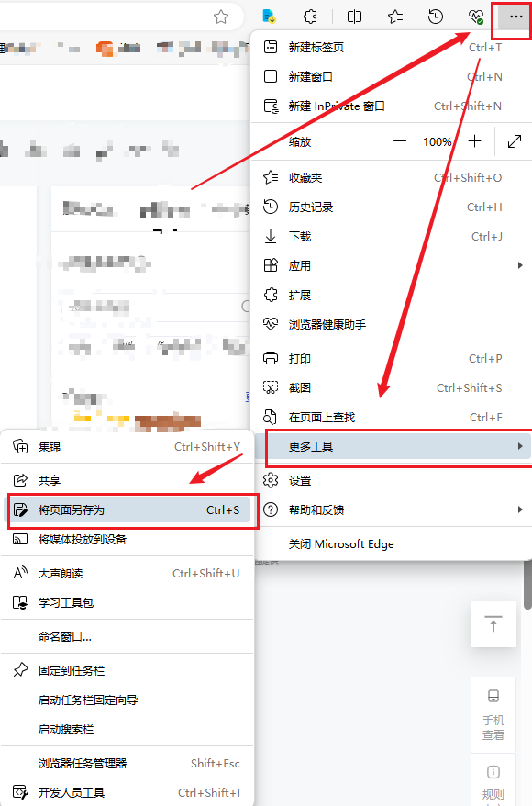Select 新建标签页 menu entry
Viewport: 532px width, 806px height.
[392, 48]
